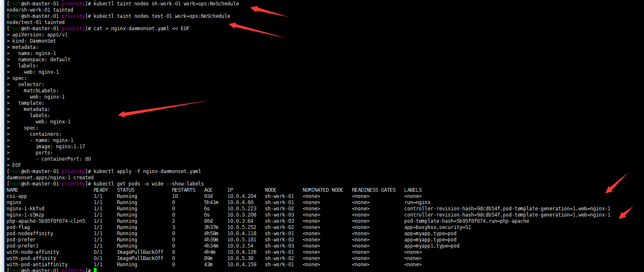Click the output 'node/test-01 tainted'
The image size is (644, 272).
click(36, 22)
